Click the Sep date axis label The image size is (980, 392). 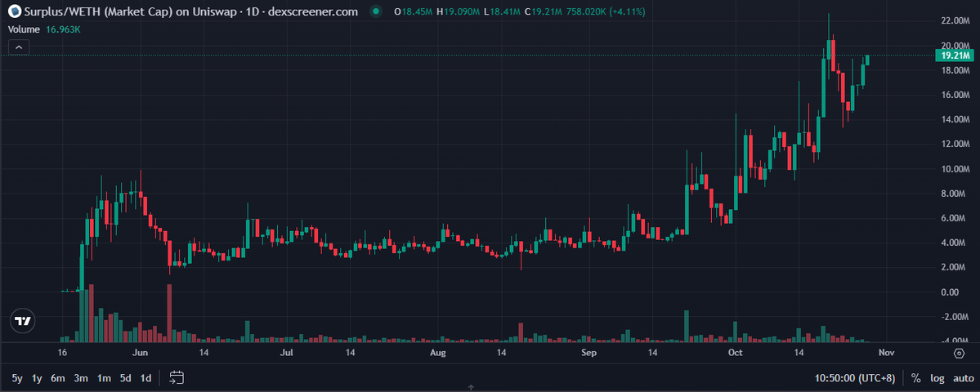588,354
